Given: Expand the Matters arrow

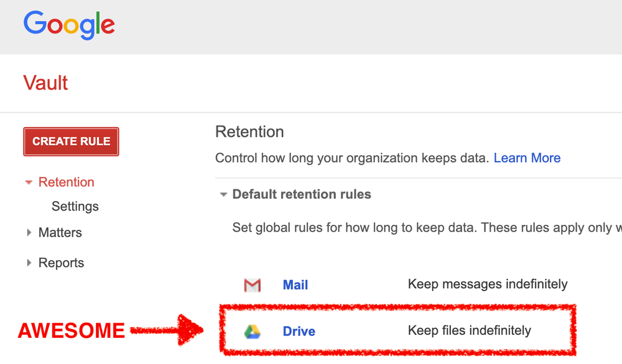Looking at the screenshot, I should [x=29, y=232].
